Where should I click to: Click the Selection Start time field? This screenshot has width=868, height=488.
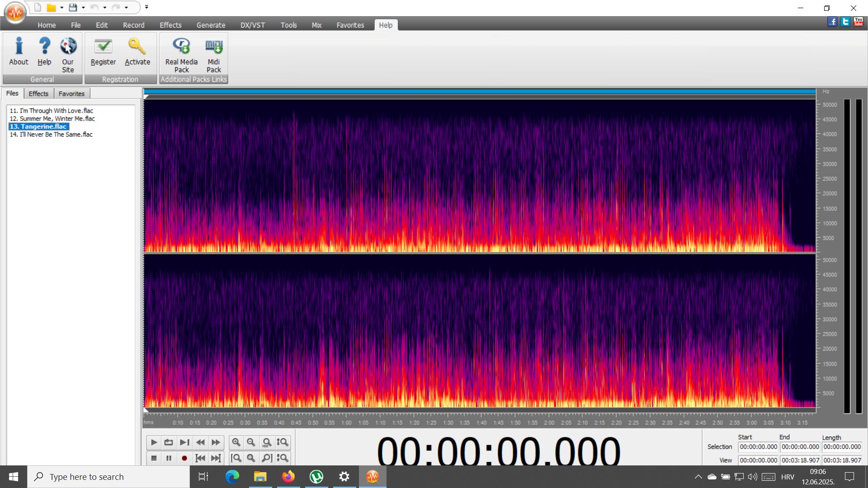pyautogui.click(x=758, y=447)
